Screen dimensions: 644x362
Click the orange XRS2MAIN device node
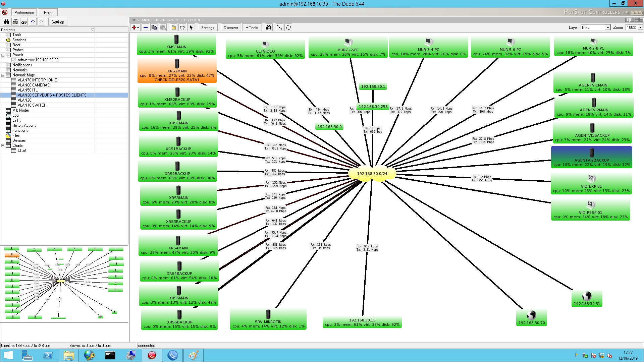tap(177, 71)
